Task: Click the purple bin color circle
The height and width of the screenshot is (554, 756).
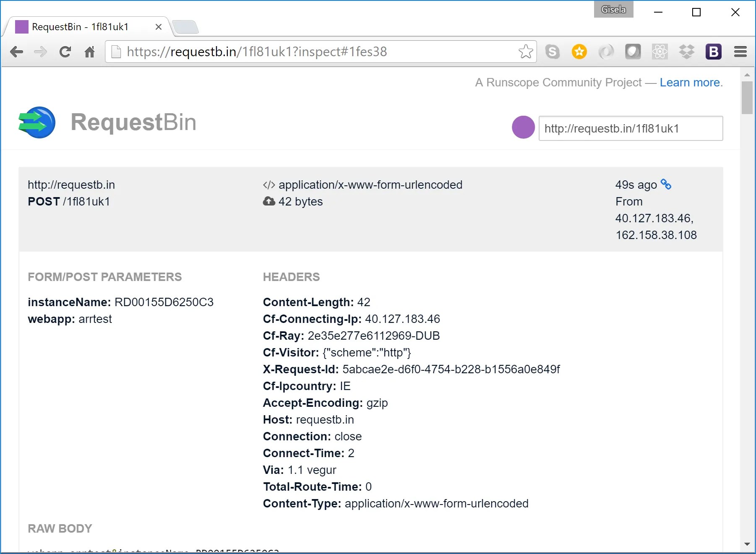Action: (x=523, y=127)
